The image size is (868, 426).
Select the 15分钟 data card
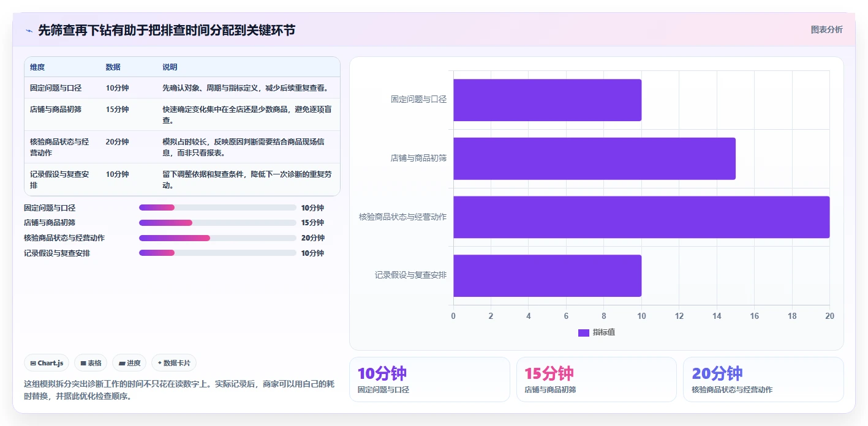(597, 379)
